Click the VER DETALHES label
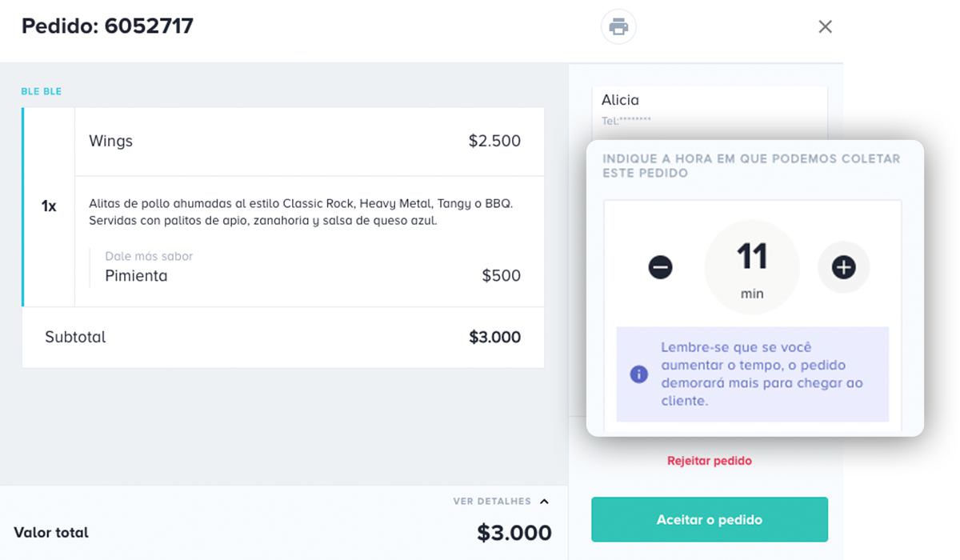Viewport: 960px width, 560px height. tap(492, 502)
